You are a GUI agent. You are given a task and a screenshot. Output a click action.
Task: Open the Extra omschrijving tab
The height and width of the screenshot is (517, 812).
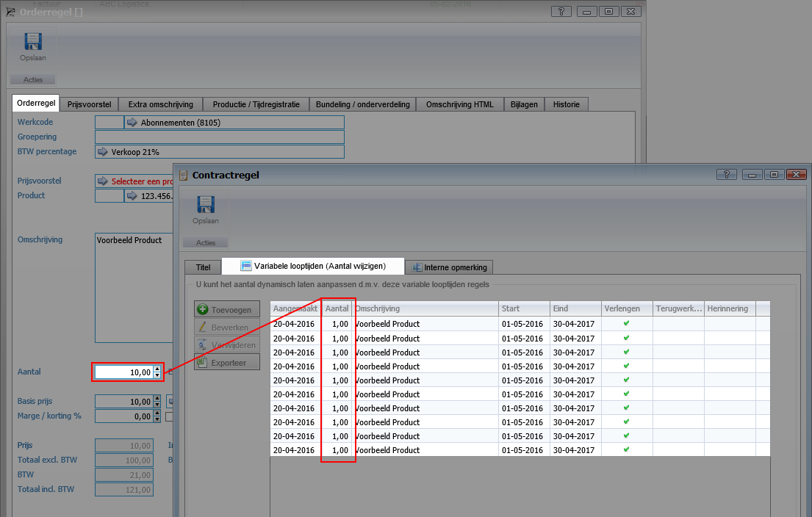coord(159,104)
